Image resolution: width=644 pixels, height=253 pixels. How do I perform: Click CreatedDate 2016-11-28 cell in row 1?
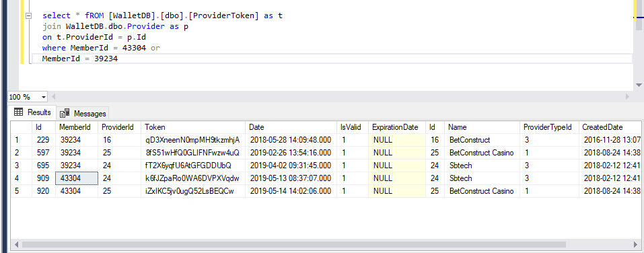(x=610, y=140)
